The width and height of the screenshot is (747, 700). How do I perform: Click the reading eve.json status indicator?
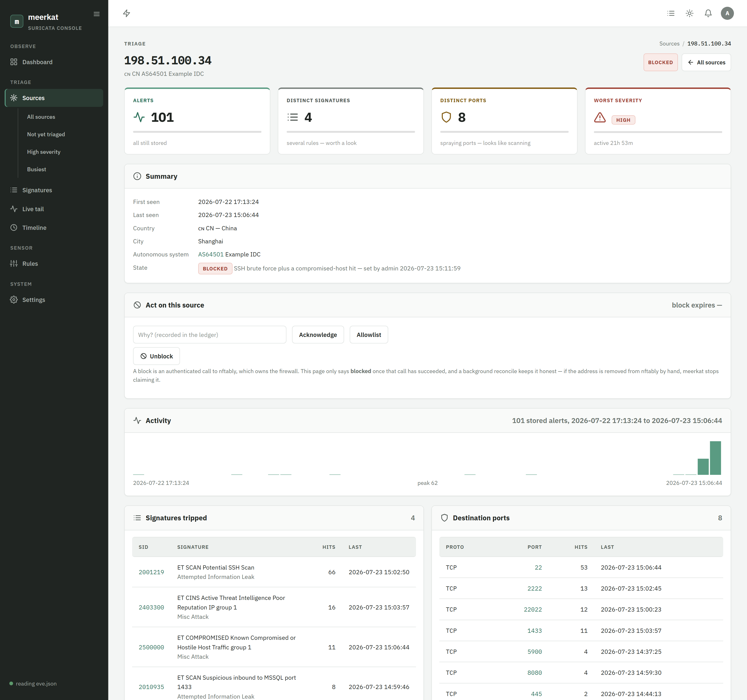[33, 683]
